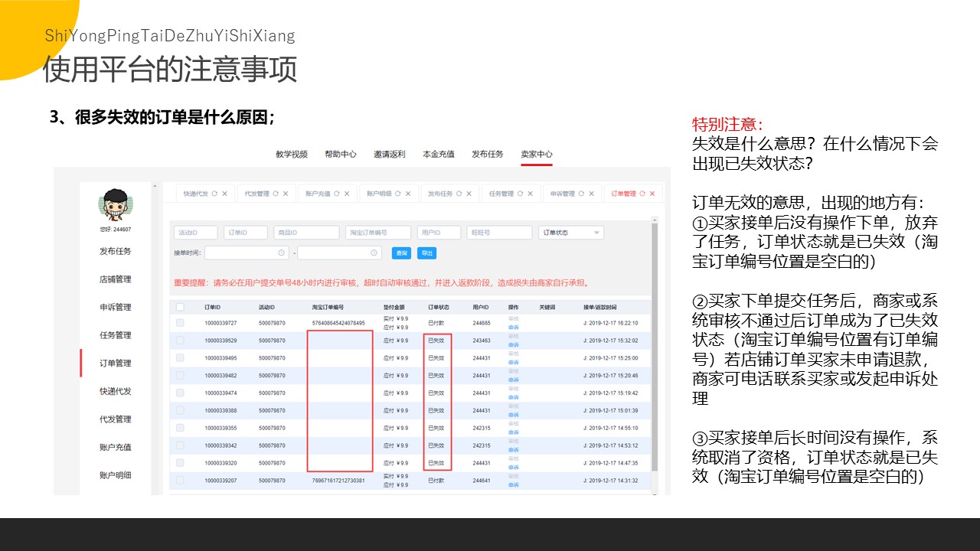Click 申诉 link for order 10000339727
Viewport: 980px width, 551px height.
click(514, 328)
